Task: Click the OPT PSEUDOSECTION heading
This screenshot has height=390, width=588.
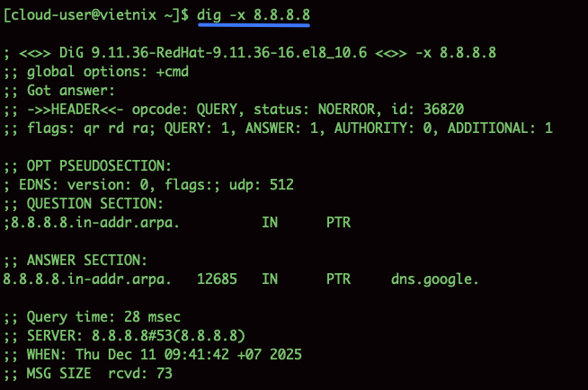Action: [x=89, y=166]
